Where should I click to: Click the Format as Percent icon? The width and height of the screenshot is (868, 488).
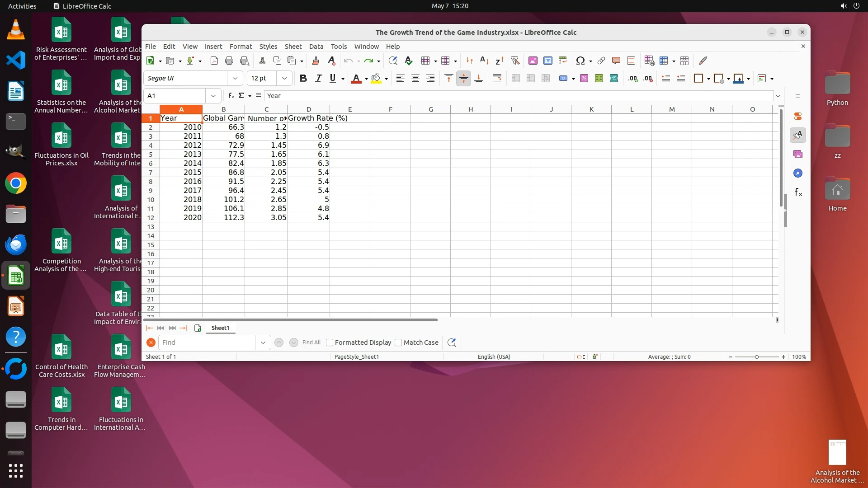click(584, 78)
